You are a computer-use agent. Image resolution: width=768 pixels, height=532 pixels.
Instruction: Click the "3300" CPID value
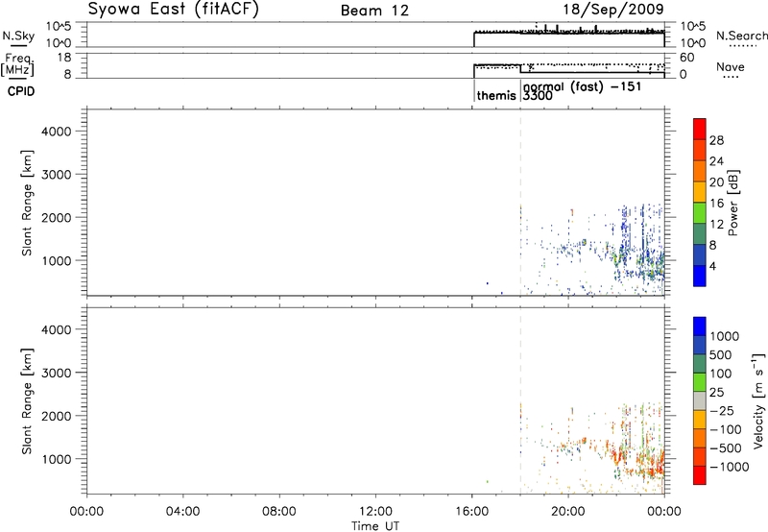[x=538, y=96]
